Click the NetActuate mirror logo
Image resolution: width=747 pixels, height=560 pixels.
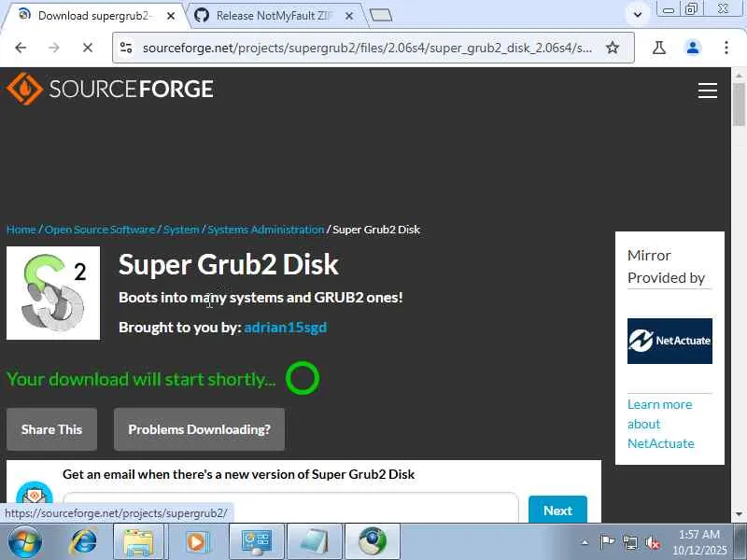point(669,341)
